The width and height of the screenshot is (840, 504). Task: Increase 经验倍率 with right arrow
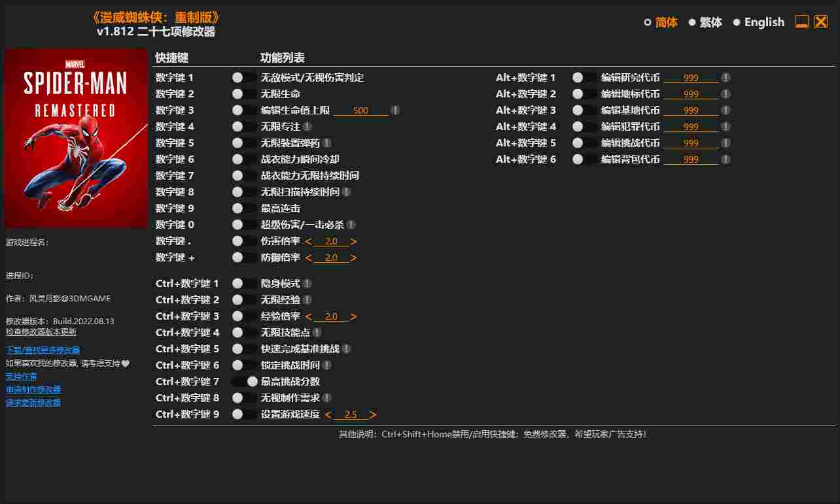[353, 317]
